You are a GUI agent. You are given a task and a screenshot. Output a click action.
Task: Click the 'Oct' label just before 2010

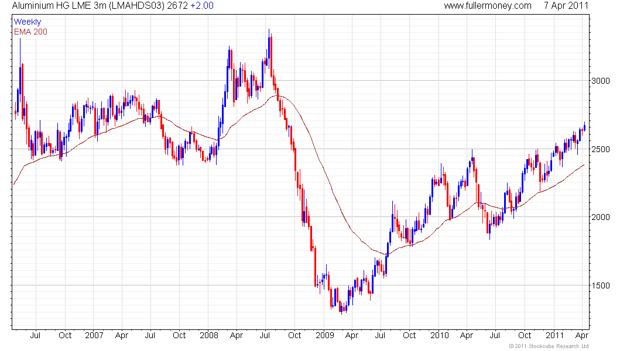409,335
